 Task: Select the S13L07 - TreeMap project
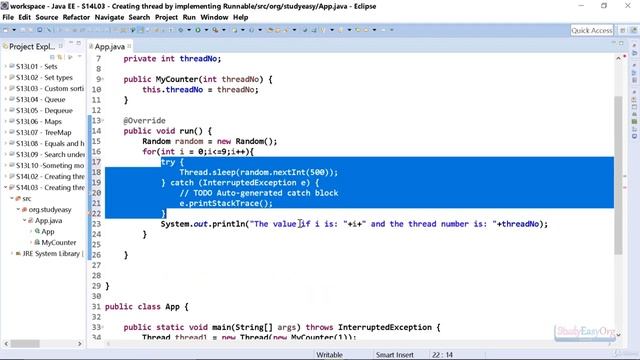pyautogui.click(x=43, y=133)
